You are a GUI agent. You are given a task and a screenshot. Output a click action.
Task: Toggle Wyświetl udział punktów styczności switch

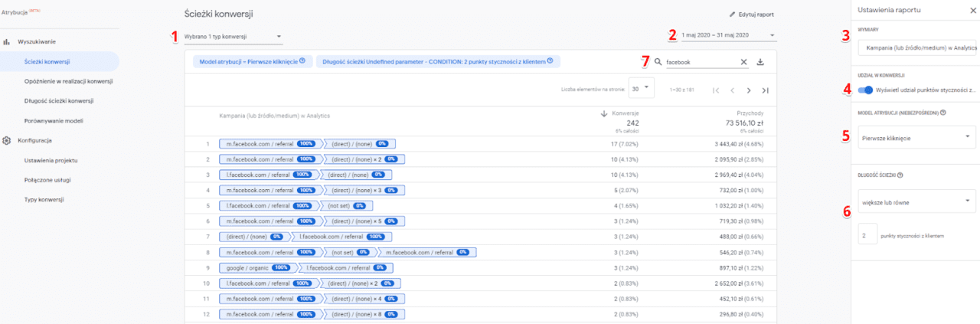(865, 90)
